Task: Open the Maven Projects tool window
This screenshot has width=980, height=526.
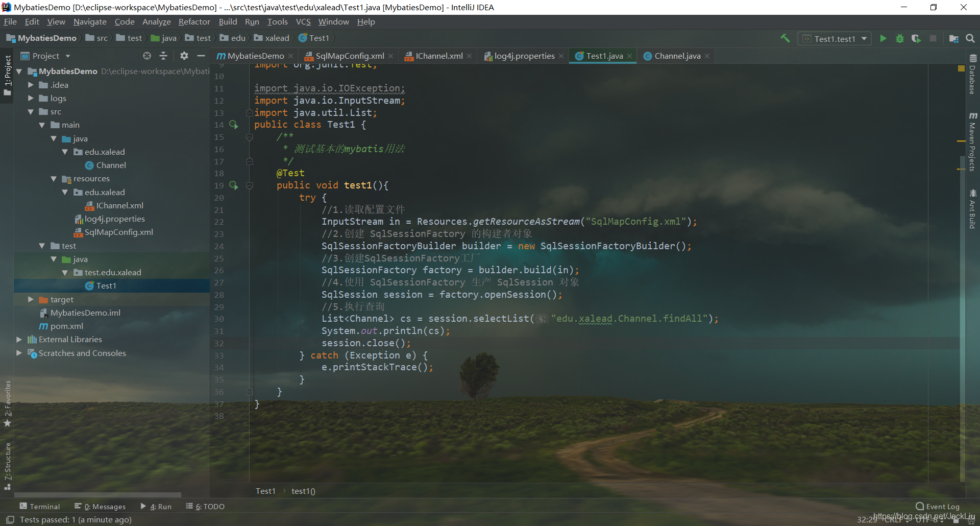Action: click(x=973, y=141)
